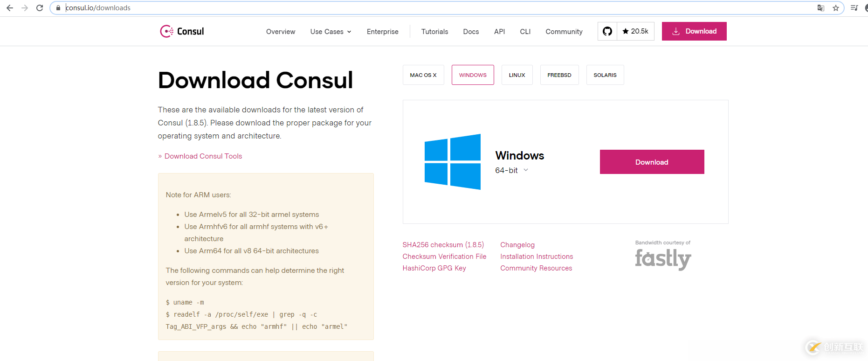The height and width of the screenshot is (361, 868).
Task: Click the 20.5k GitHub stars count
Action: tap(635, 31)
